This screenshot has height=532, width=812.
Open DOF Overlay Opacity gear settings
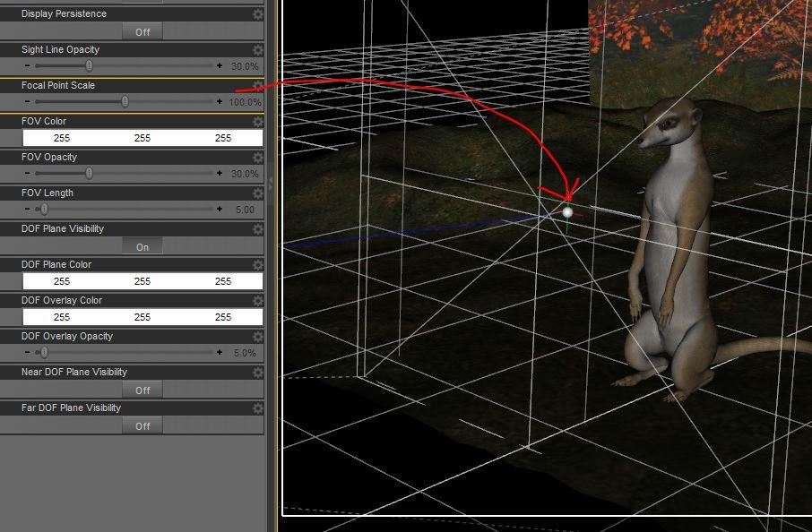click(257, 337)
